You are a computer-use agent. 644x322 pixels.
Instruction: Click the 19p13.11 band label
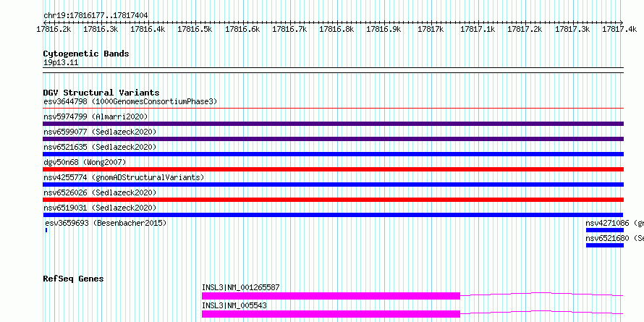[x=61, y=63]
